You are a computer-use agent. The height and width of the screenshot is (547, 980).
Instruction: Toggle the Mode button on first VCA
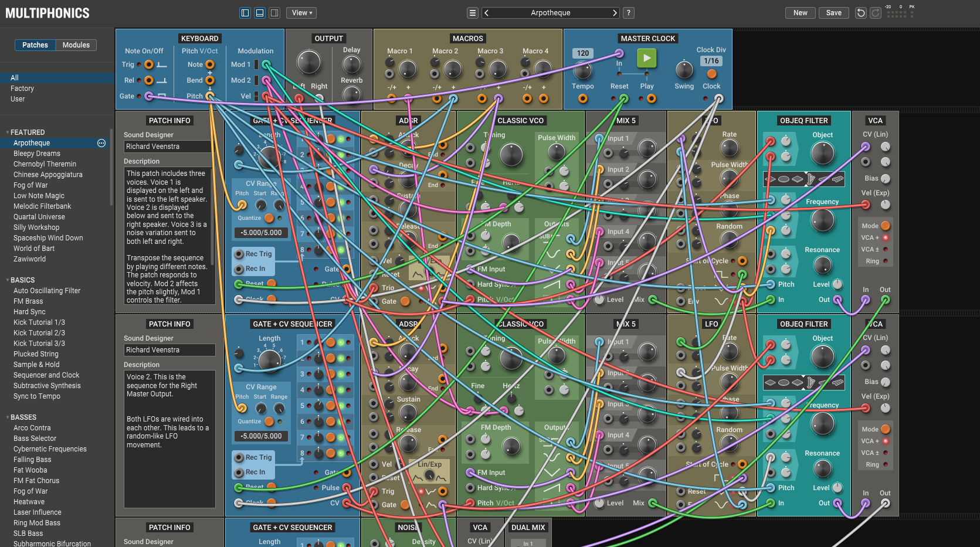pyautogui.click(x=886, y=226)
